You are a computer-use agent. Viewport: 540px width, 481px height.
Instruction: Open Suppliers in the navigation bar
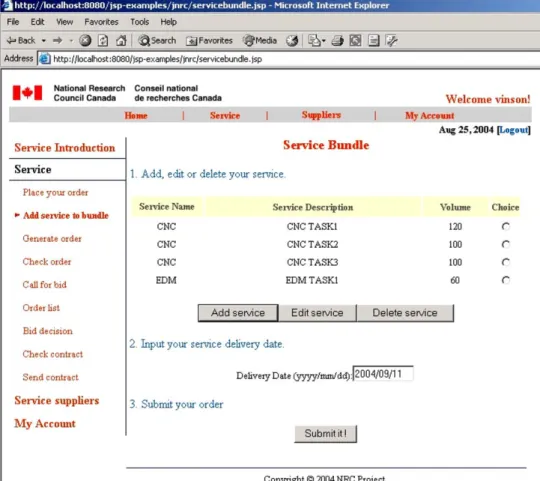coord(321,115)
